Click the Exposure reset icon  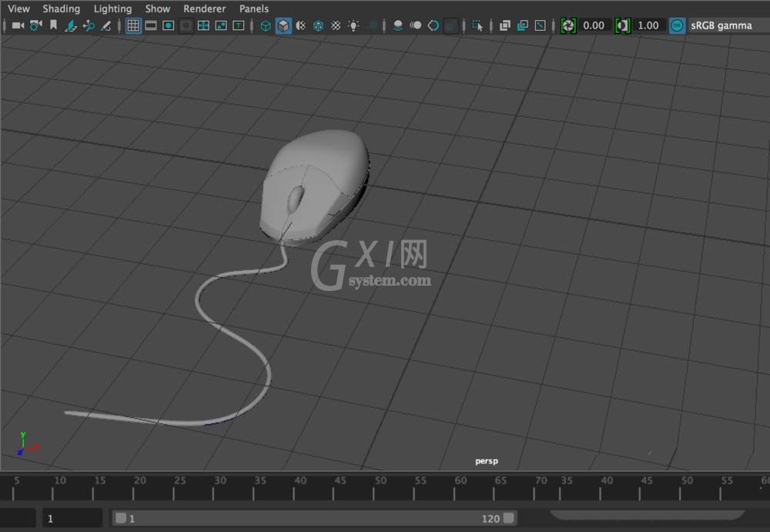point(568,25)
